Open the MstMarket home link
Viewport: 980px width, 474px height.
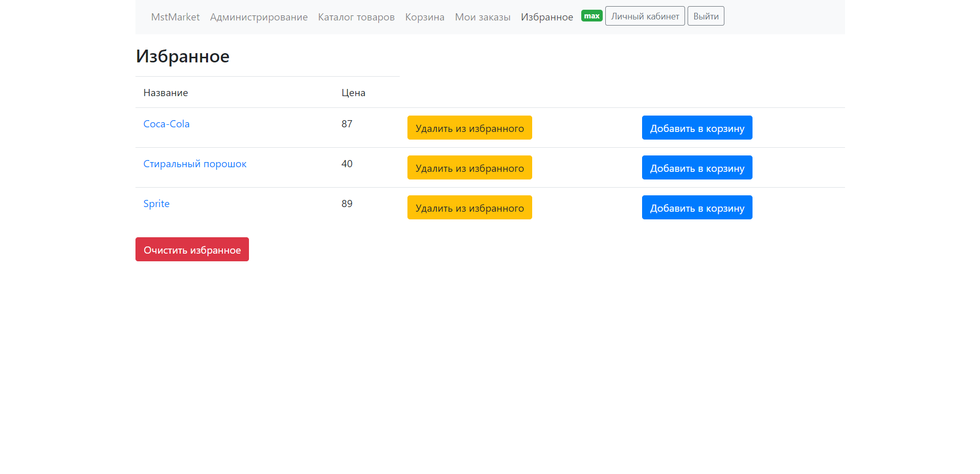[175, 17]
